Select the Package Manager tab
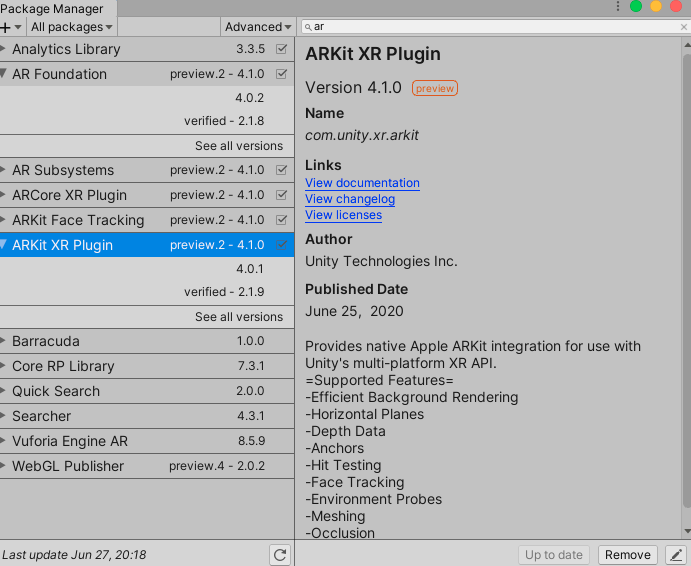The image size is (691, 566). [x=56, y=8]
